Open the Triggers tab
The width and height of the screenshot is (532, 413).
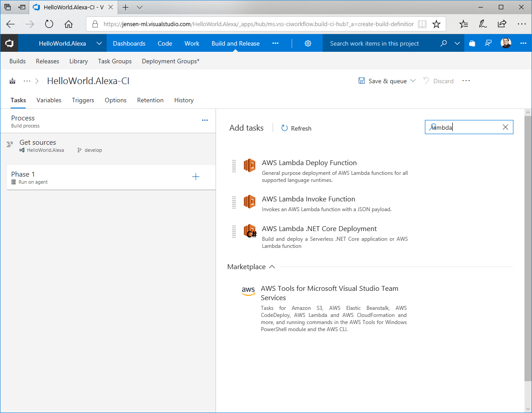point(83,100)
